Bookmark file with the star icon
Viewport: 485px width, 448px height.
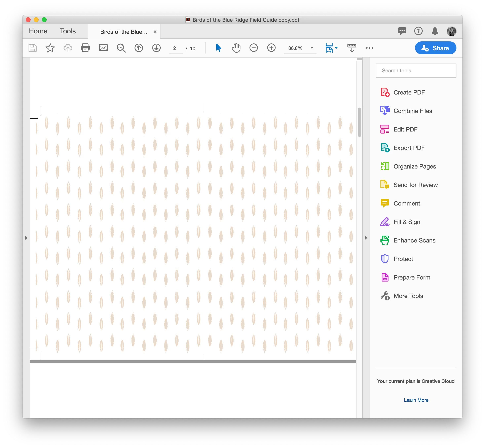coord(50,48)
